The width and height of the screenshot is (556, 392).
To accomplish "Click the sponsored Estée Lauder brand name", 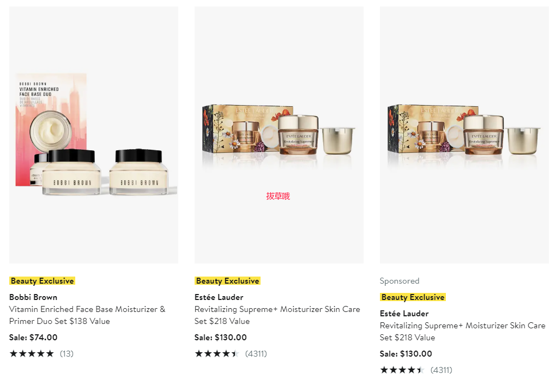I will [404, 314].
